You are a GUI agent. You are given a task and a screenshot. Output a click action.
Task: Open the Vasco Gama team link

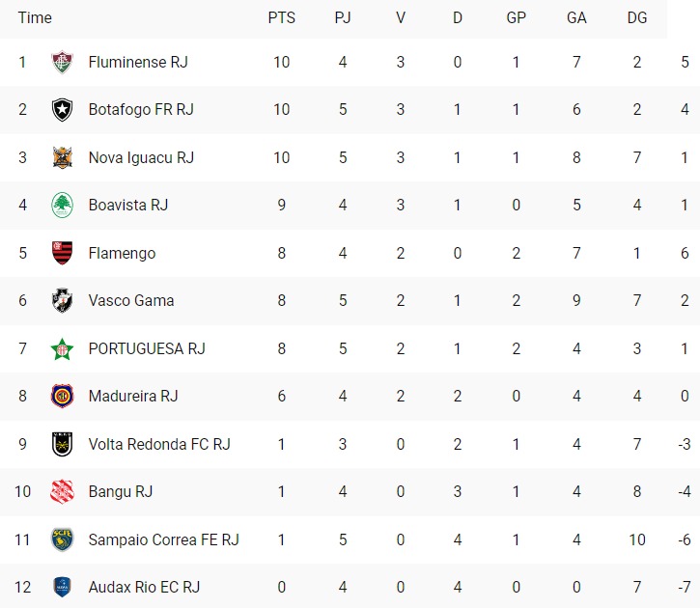point(131,301)
